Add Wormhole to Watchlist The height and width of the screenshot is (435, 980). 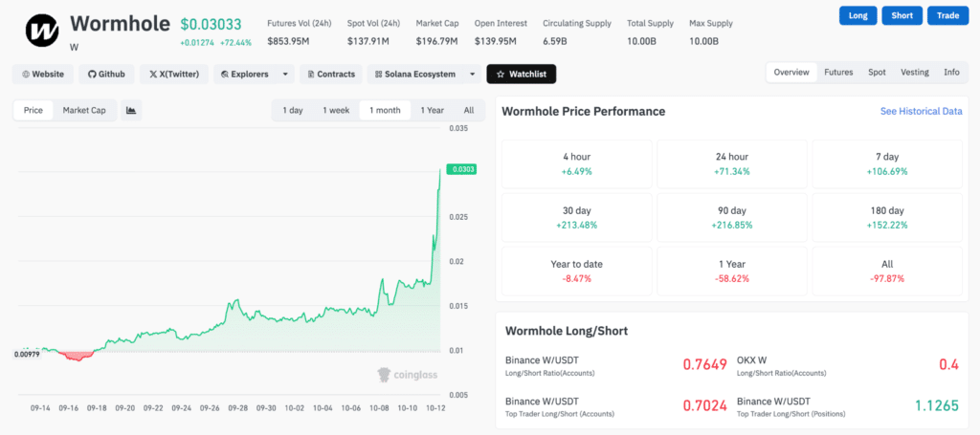click(522, 74)
